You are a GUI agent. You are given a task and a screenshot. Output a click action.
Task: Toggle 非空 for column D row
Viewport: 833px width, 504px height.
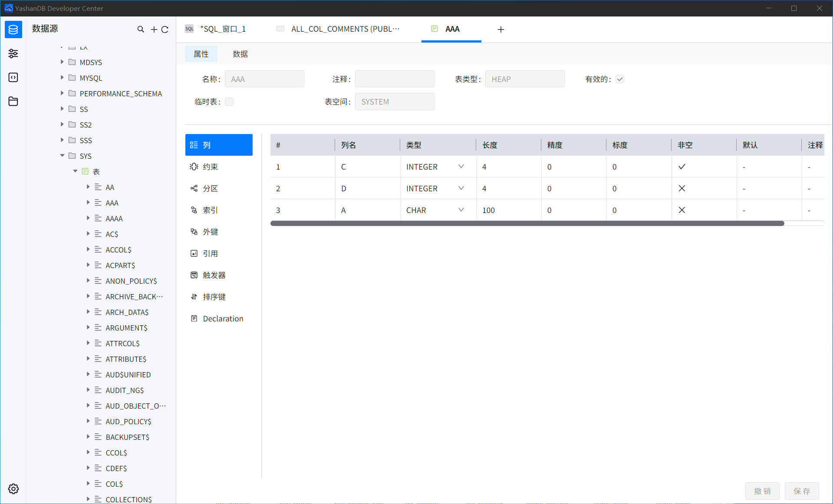click(682, 188)
